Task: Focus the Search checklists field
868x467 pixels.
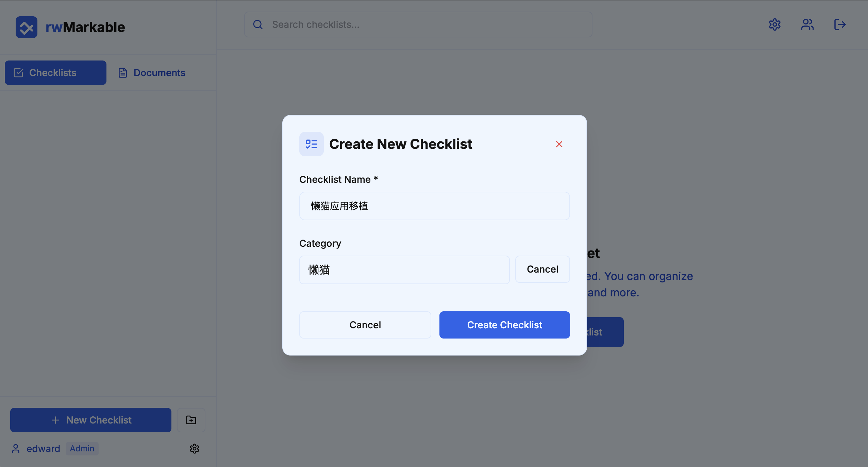Action: [418, 24]
